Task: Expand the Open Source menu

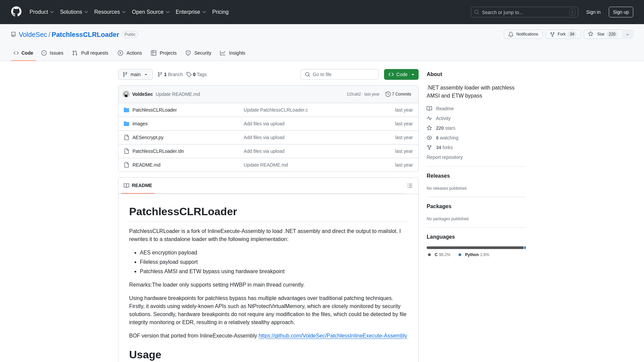Action: pos(151,12)
